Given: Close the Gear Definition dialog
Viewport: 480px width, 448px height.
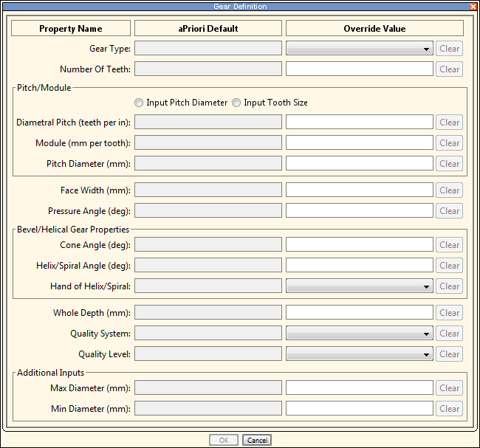Looking at the screenshot, I should coord(473,6).
